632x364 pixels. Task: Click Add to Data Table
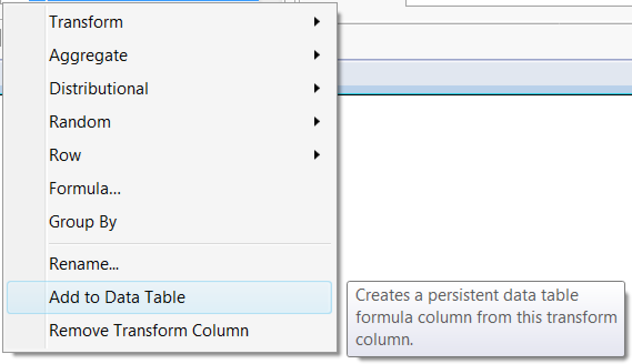click(117, 297)
